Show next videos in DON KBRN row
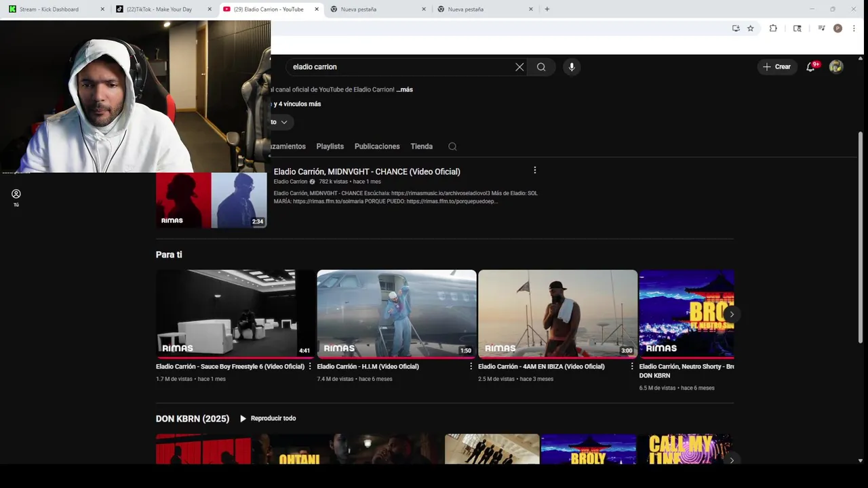This screenshot has height=488, width=868. (731, 460)
